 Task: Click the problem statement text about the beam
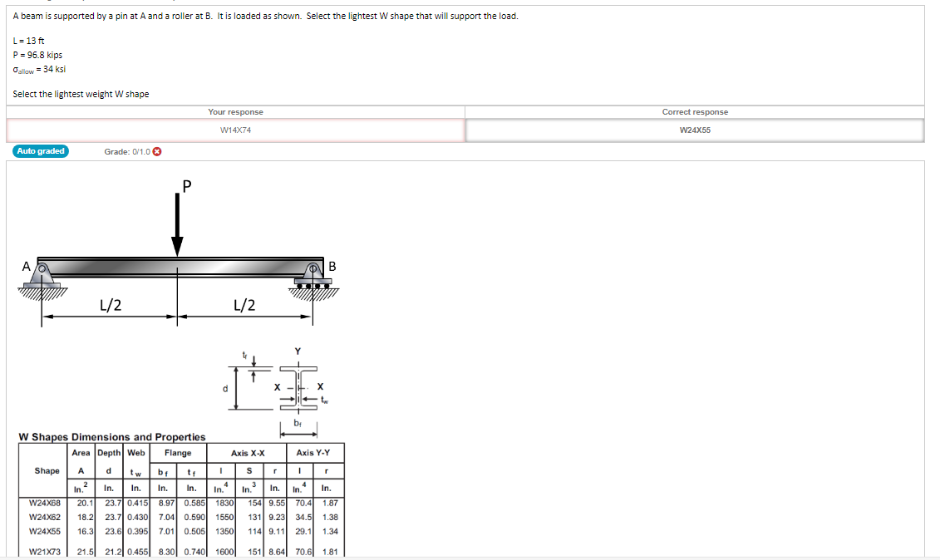(x=262, y=15)
